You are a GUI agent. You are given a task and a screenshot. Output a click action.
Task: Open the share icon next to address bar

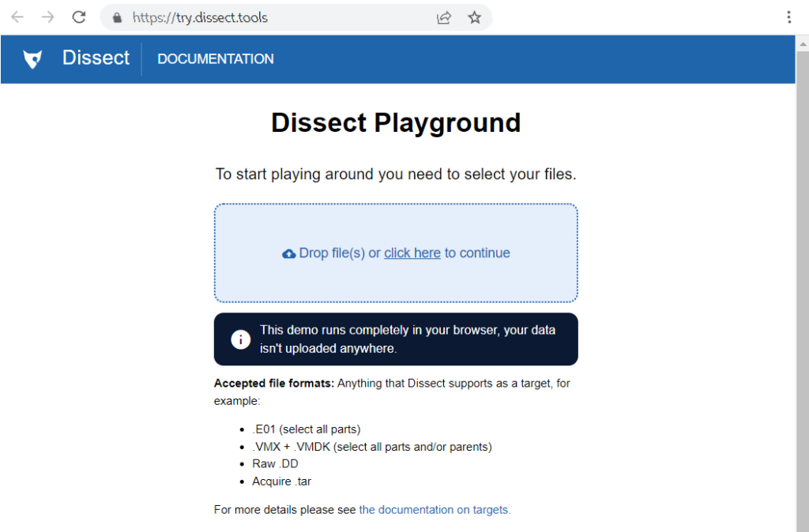click(444, 17)
